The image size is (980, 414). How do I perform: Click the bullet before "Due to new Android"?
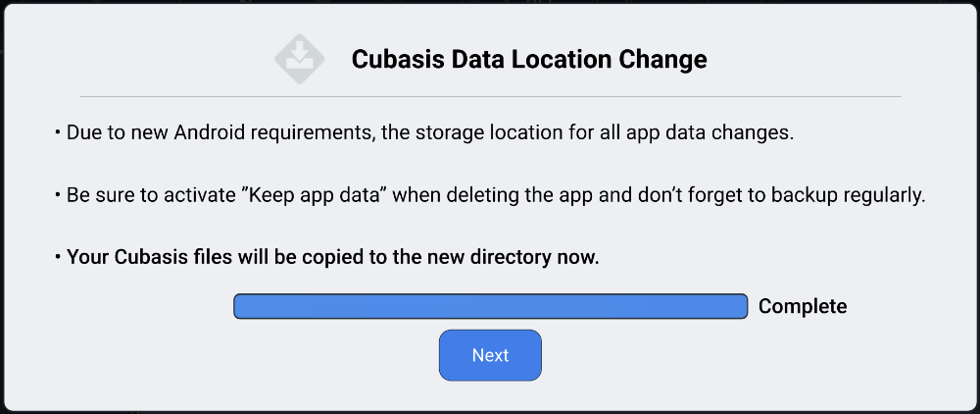click(58, 133)
